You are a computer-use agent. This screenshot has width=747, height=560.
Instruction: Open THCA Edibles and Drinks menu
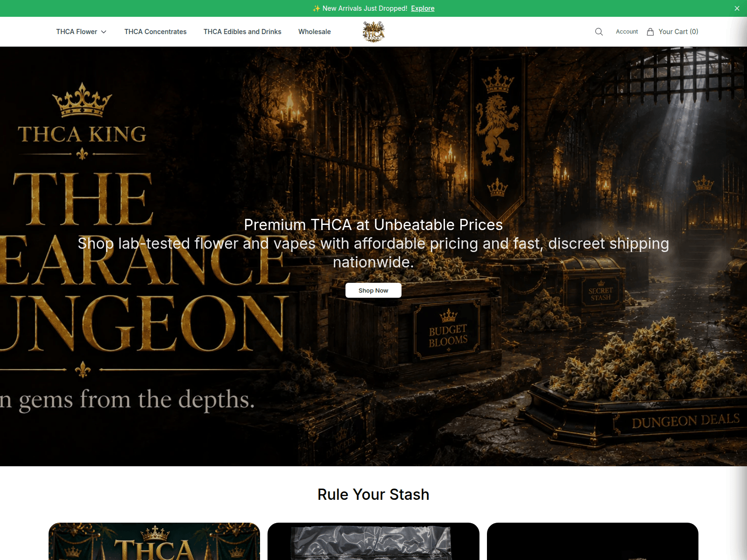(x=242, y=32)
